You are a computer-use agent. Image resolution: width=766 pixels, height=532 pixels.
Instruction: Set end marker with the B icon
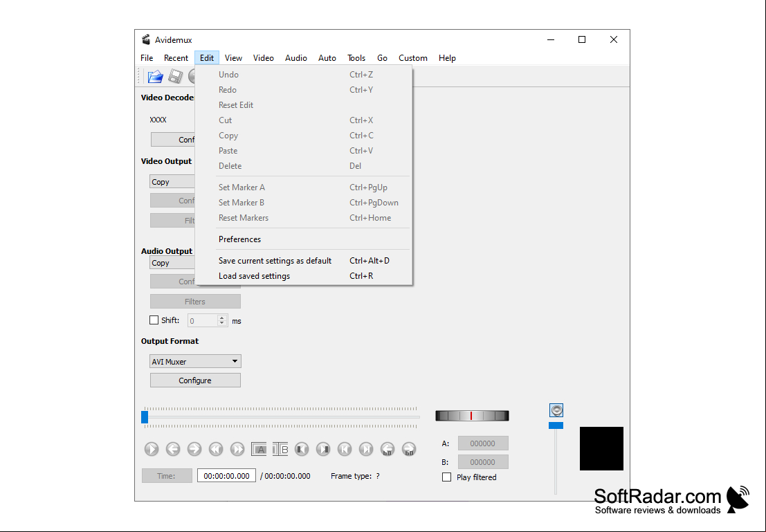click(280, 449)
